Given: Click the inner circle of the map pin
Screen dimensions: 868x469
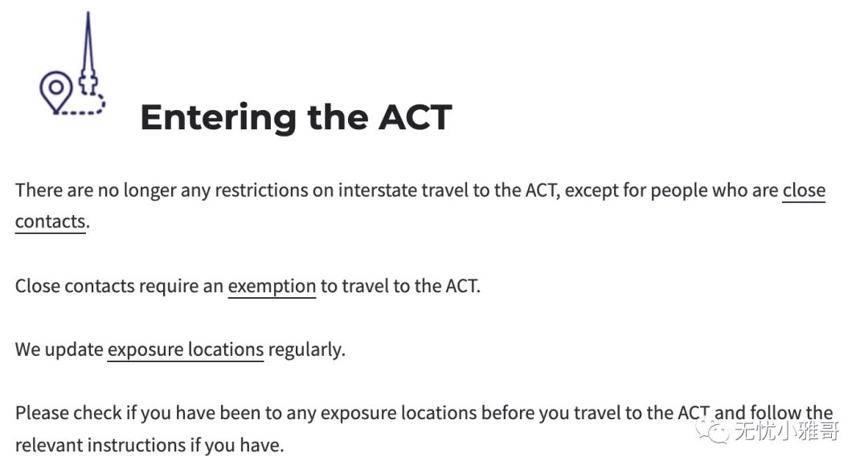Looking at the screenshot, I should (56, 88).
